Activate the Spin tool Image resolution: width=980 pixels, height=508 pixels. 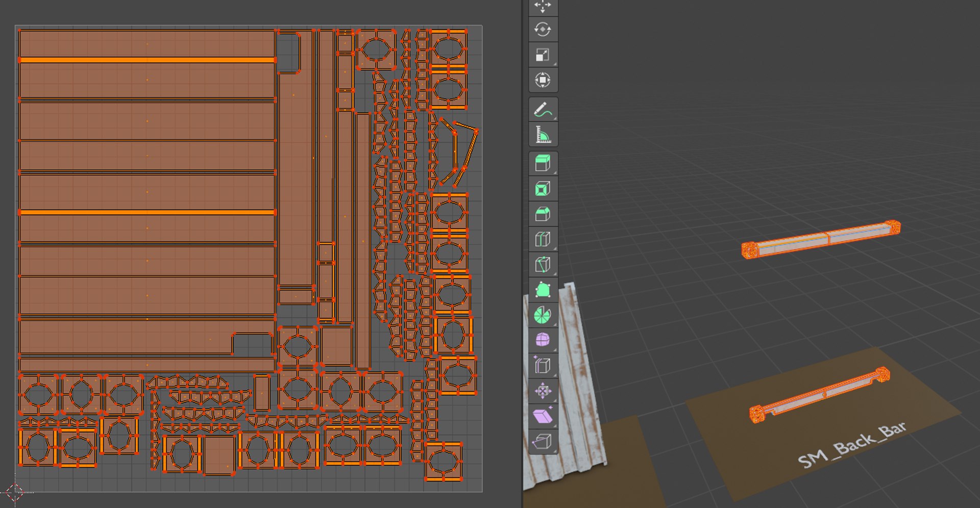point(543,315)
